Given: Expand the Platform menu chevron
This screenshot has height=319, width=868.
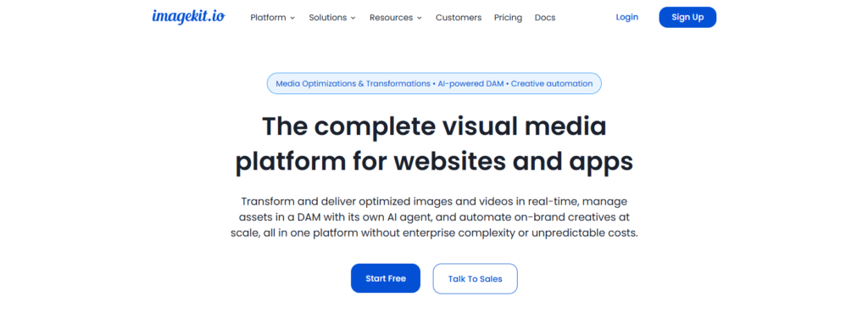Looking at the screenshot, I should tap(292, 18).
